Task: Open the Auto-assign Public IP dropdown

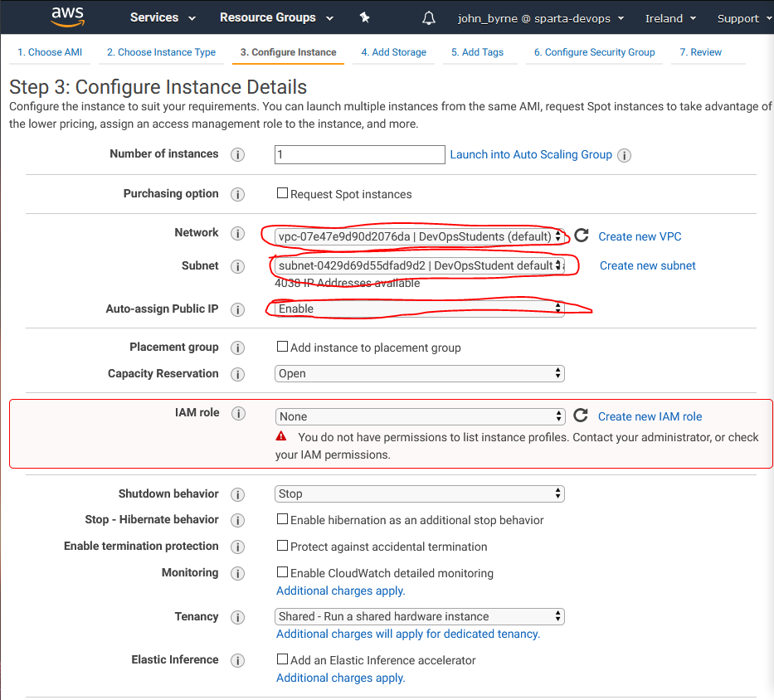Action: coord(419,309)
